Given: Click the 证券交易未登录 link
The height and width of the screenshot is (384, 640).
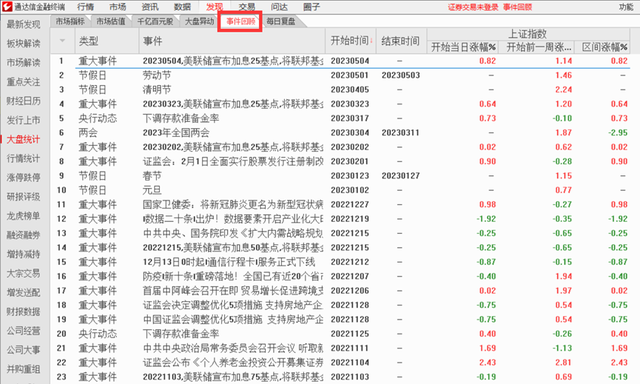Looking at the screenshot, I should 473,7.
